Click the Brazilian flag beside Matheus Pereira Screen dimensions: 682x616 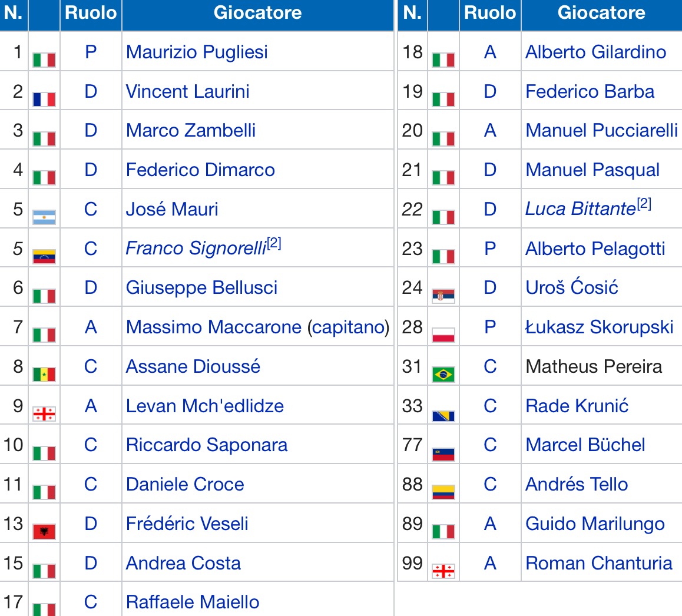point(443,374)
